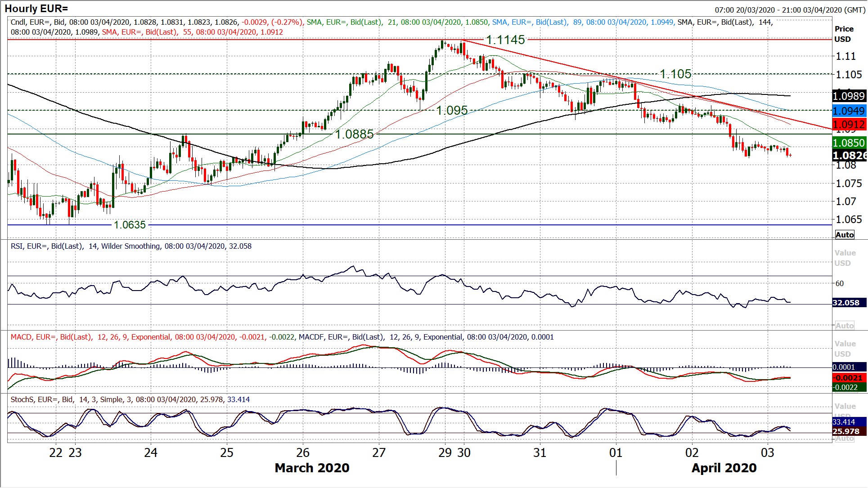
Task: Click the blue 1.0949 SMA price tag
Action: point(849,111)
